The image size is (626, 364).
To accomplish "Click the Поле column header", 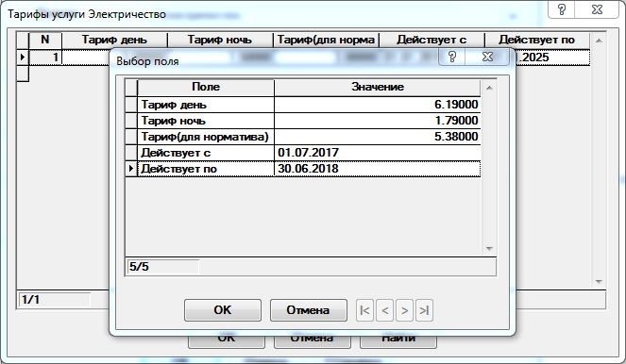I will click(206, 88).
